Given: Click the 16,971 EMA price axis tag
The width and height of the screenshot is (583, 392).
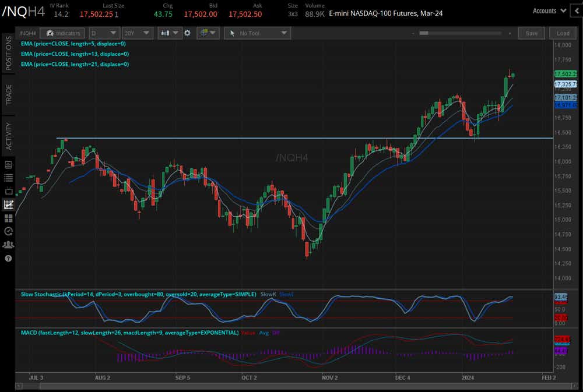Looking at the screenshot, I should point(566,105).
